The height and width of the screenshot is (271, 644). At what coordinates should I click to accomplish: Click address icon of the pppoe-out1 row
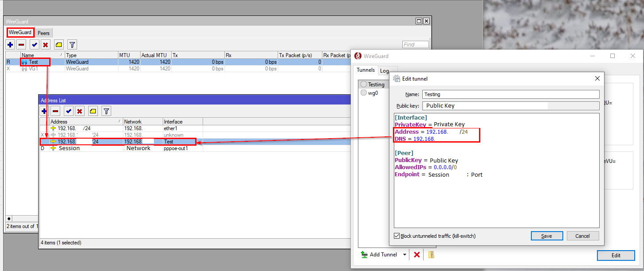[53, 148]
